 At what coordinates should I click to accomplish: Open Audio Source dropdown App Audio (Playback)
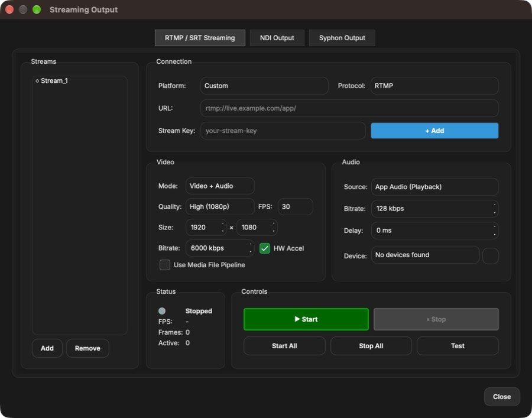click(434, 187)
